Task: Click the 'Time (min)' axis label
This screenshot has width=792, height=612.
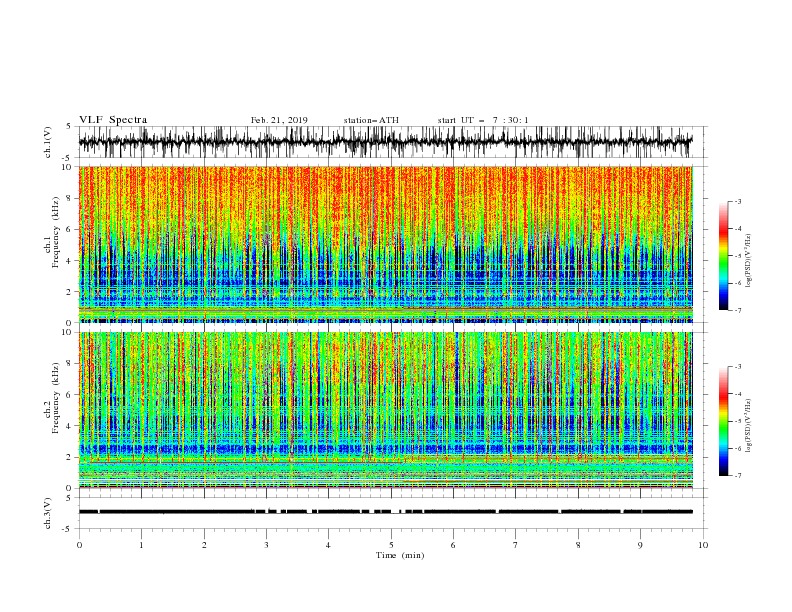Action: click(x=400, y=555)
